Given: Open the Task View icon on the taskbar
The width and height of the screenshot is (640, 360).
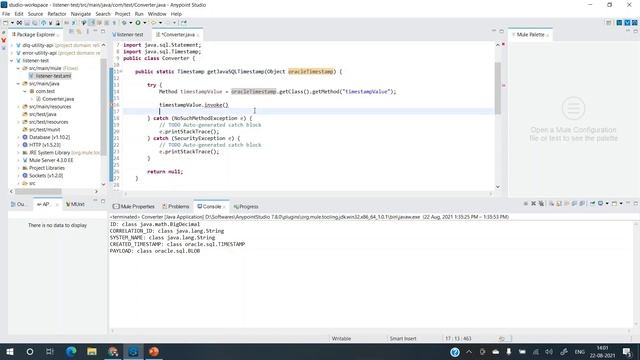Looking at the screenshot, I should pos(50,351).
